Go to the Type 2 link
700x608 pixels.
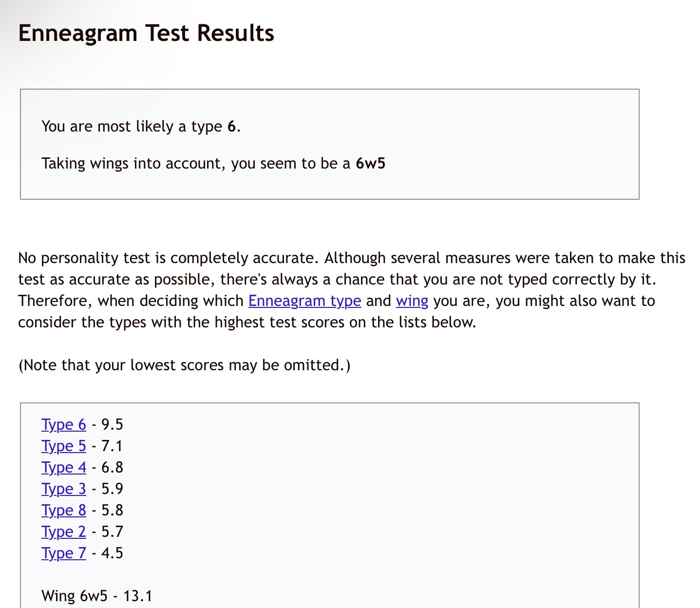(x=64, y=532)
